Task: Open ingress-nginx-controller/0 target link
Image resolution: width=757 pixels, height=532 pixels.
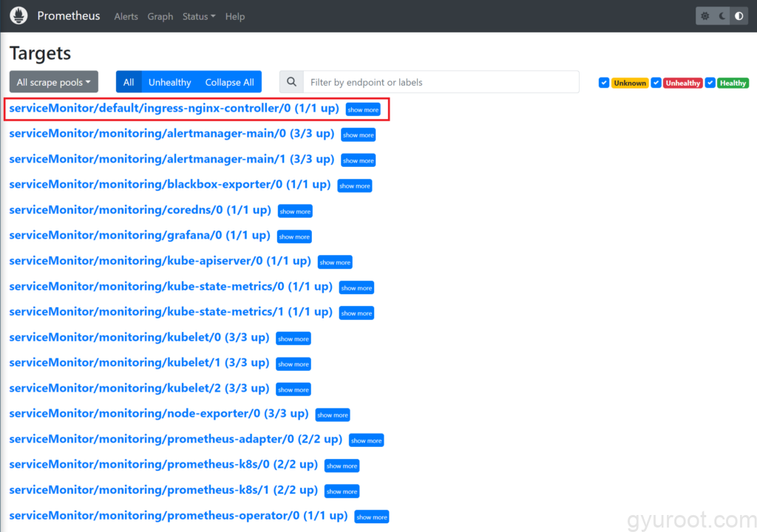Action: click(x=174, y=108)
